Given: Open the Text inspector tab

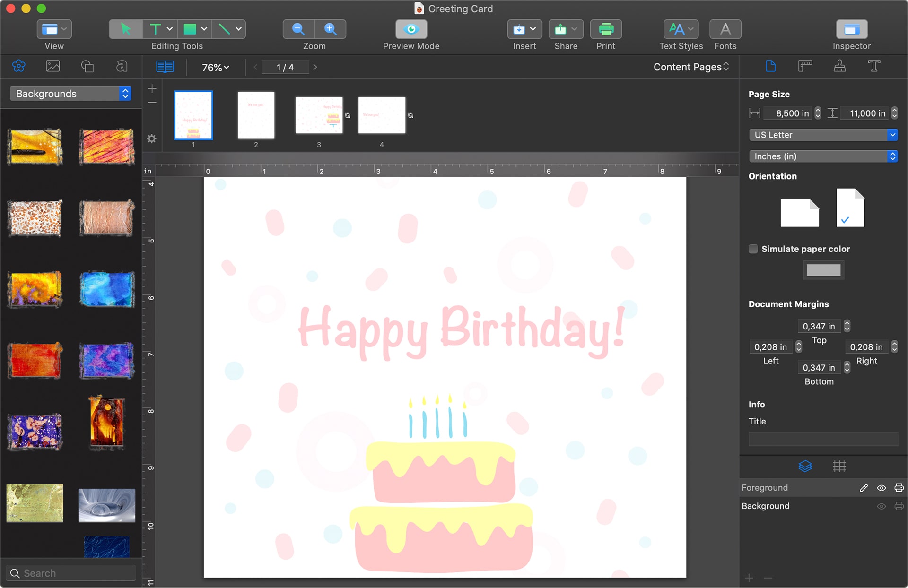Looking at the screenshot, I should point(874,66).
